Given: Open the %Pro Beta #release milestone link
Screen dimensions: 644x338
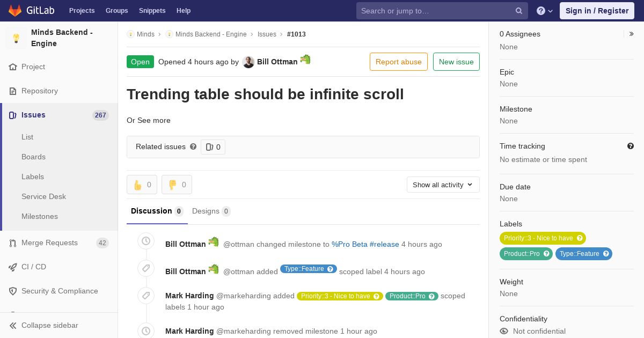Looking at the screenshot, I should pos(365,245).
